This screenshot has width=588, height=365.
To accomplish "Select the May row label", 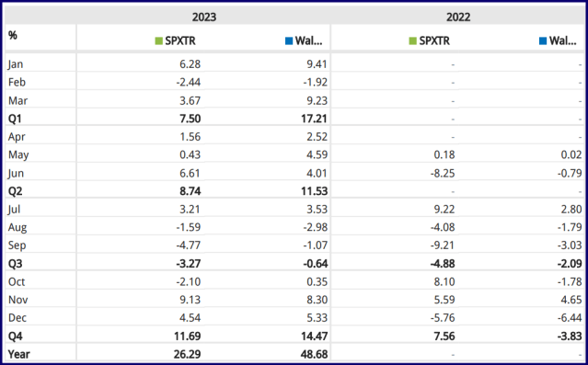I will 18,154.
